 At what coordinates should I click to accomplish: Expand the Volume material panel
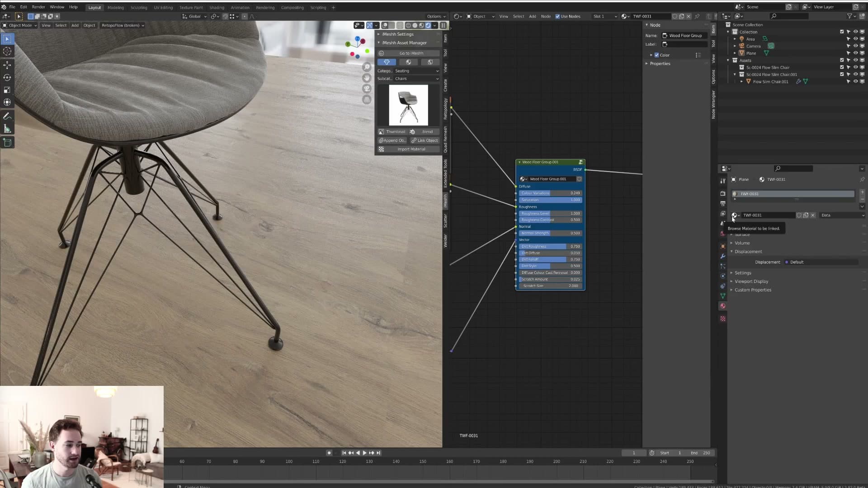742,243
